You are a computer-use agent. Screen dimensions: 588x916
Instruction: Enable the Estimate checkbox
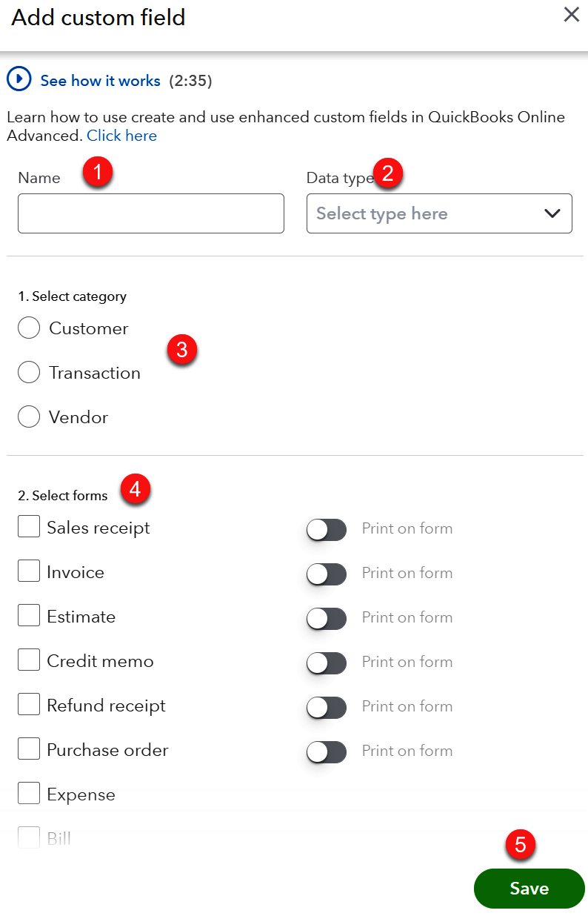point(29,616)
